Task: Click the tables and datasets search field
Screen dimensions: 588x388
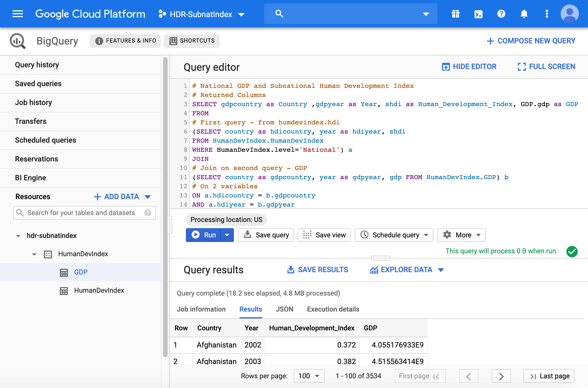Action: (81, 213)
